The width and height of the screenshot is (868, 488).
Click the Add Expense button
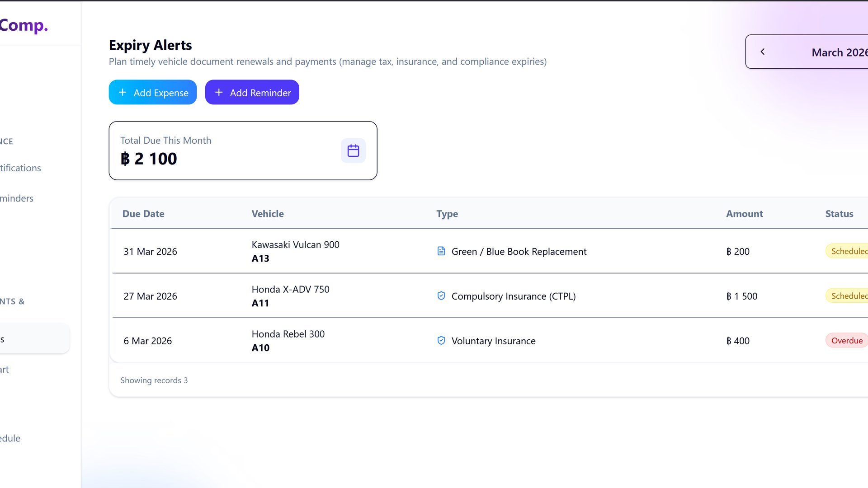click(153, 92)
